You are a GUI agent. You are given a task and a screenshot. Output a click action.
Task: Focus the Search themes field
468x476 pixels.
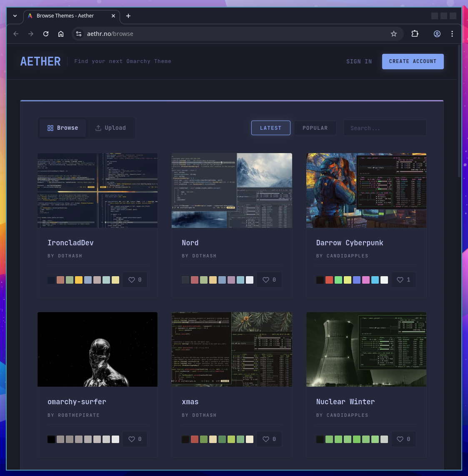point(385,128)
